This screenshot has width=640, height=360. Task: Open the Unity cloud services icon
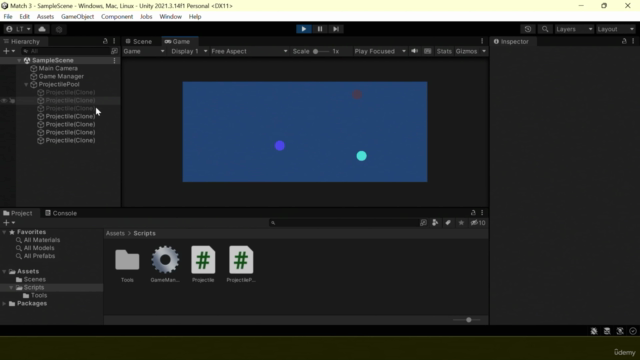[42, 29]
